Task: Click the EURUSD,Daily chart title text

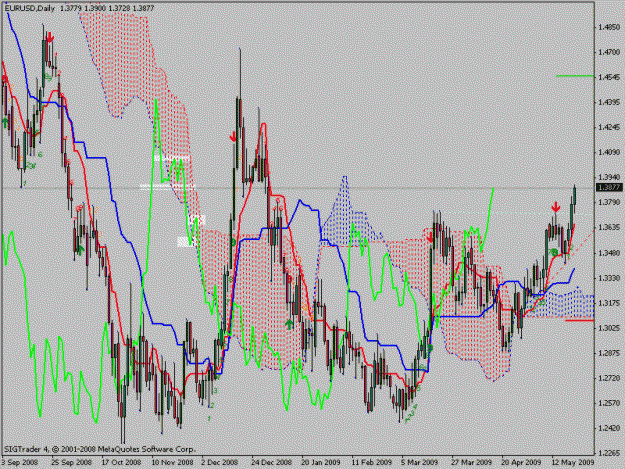Action: 29,8
